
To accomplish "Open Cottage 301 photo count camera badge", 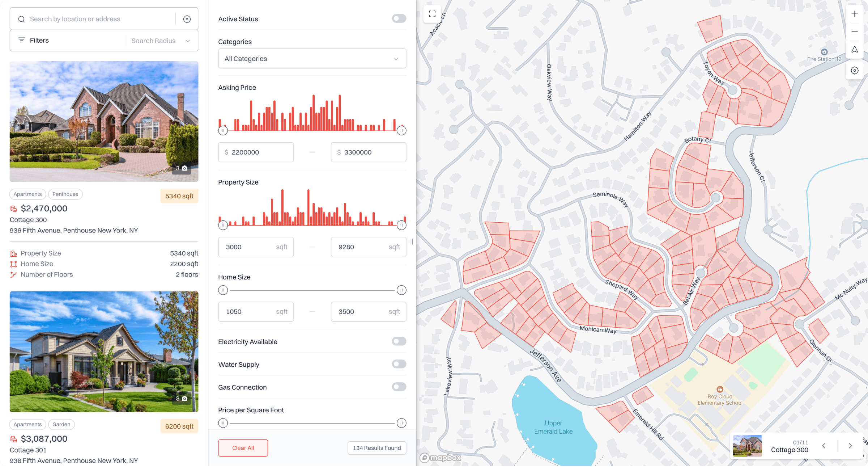I will [182, 399].
